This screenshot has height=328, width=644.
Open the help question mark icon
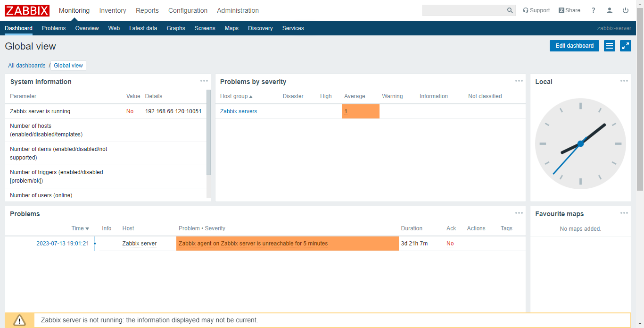(594, 10)
